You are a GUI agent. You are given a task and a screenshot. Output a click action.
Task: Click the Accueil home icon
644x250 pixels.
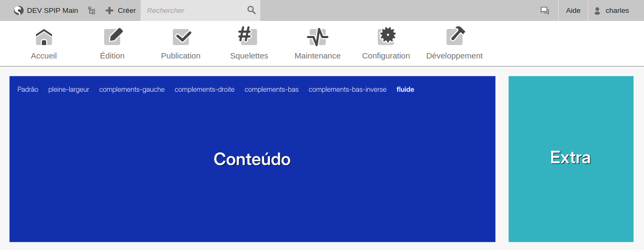43,38
